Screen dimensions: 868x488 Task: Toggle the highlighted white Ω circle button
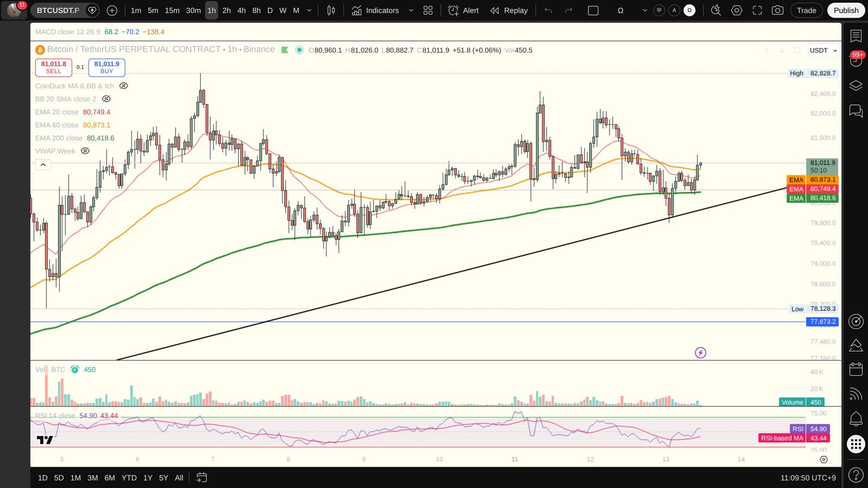pyautogui.click(x=690, y=10)
